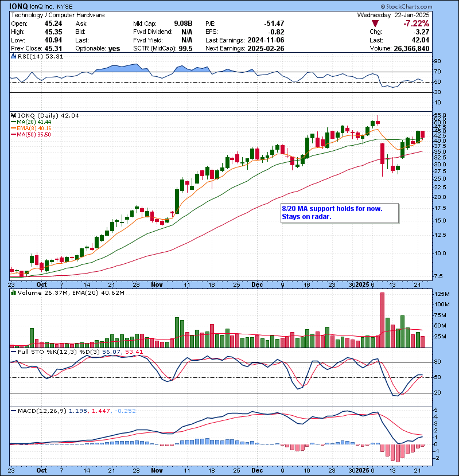The width and height of the screenshot is (459, 476).
Task: Click the 125M volume axis label
Action: [x=442, y=294]
